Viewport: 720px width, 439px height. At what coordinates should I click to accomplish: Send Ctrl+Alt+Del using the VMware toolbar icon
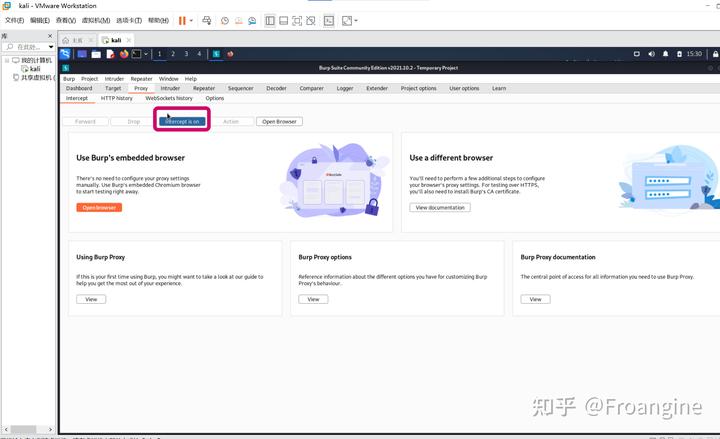pyautogui.click(x=207, y=21)
